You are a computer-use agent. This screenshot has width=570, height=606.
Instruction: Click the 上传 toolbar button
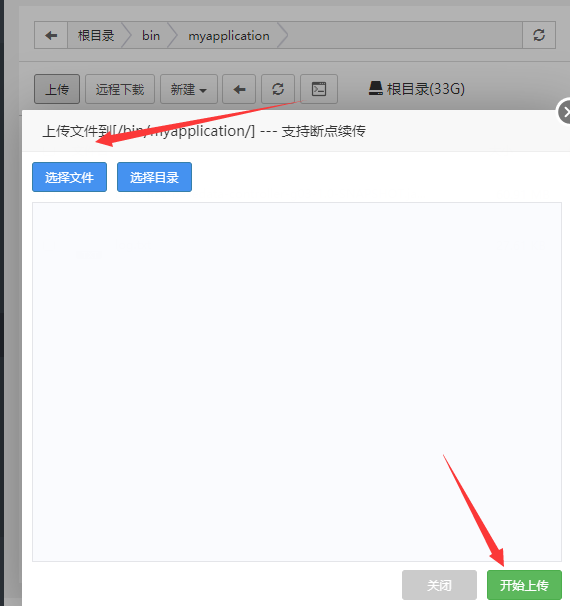[57, 89]
